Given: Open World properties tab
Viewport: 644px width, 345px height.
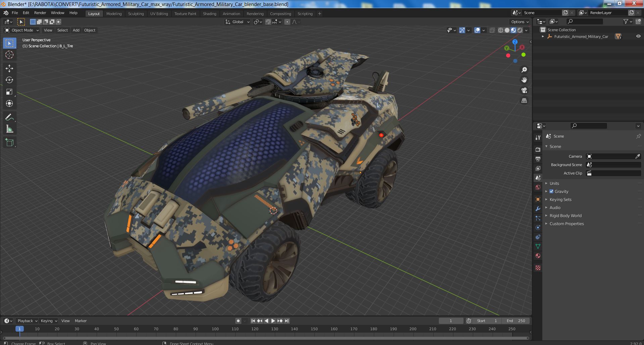Looking at the screenshot, I should click(538, 187).
